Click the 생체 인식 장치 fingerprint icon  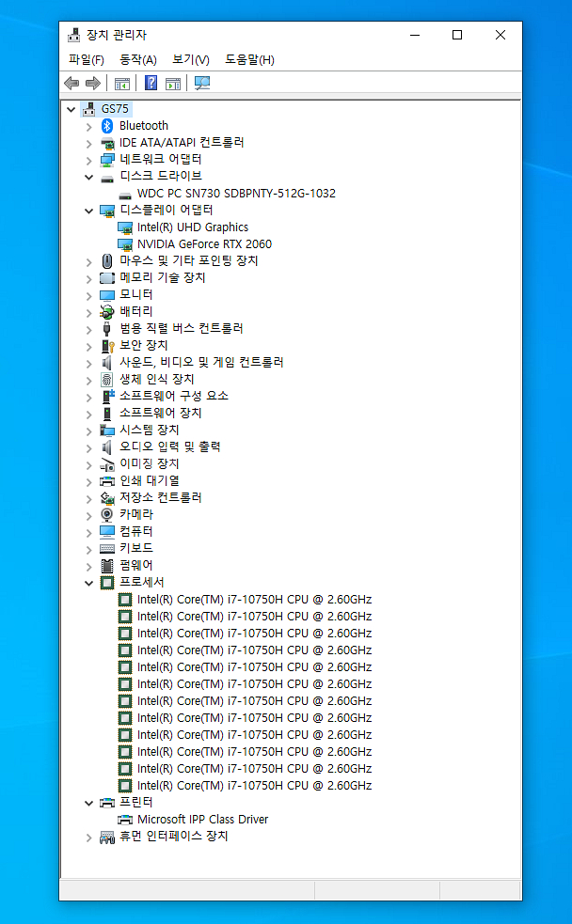(106, 379)
